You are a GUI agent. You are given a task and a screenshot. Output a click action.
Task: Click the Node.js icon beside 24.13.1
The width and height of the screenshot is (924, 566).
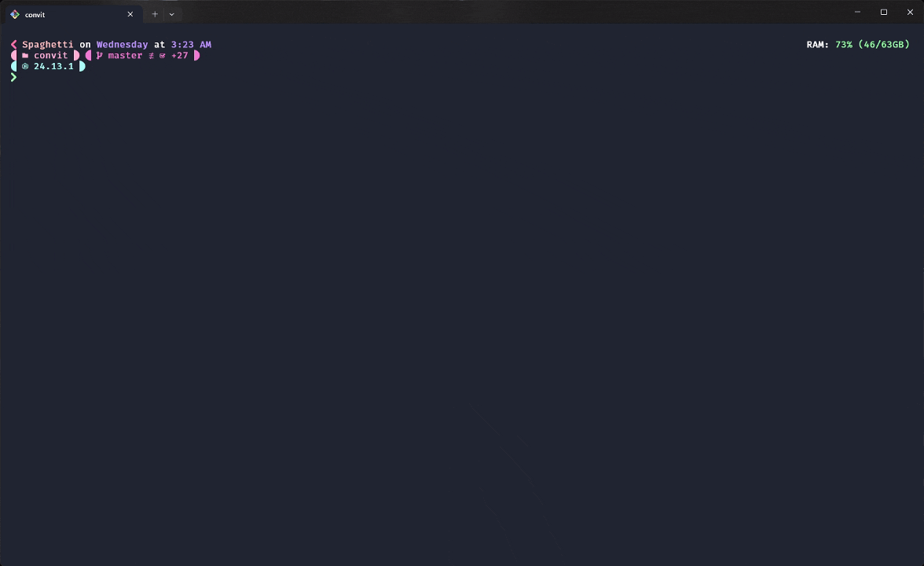(x=25, y=66)
